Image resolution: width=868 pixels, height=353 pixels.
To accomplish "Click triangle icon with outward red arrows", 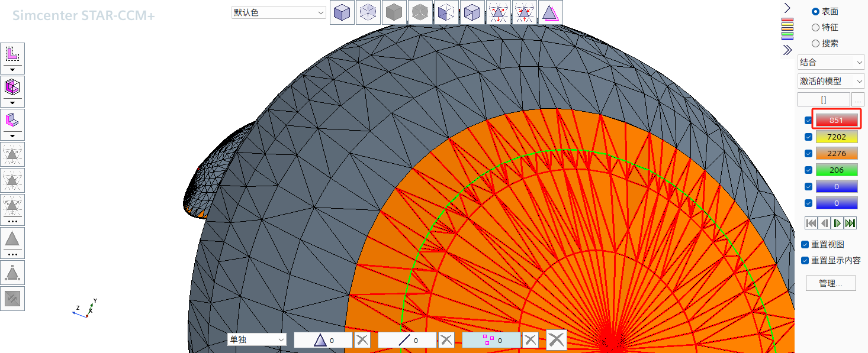I will (x=499, y=12).
